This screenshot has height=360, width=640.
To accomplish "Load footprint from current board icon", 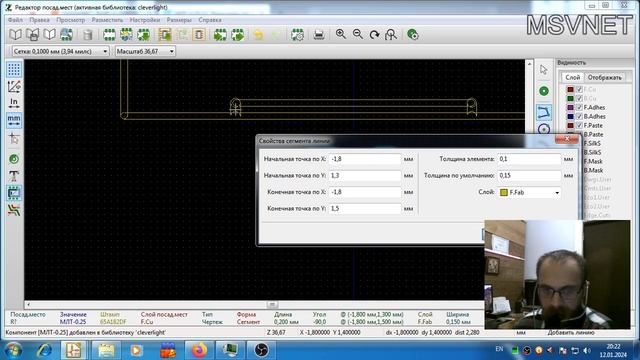I will click(165, 35).
